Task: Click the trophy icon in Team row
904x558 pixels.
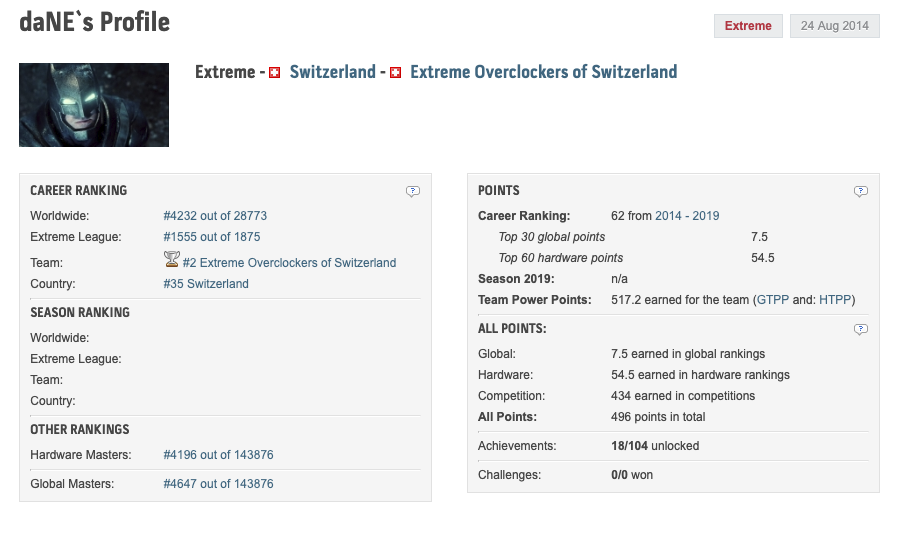Action: pos(171,260)
